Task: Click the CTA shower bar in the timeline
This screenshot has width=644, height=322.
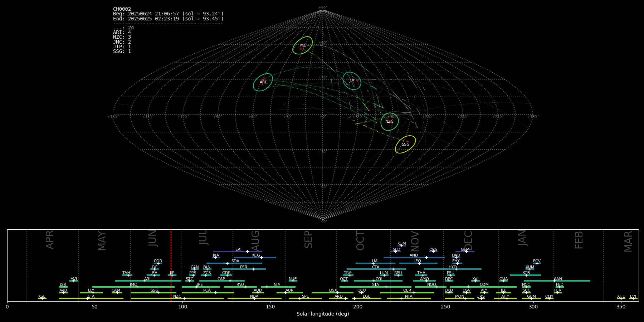Action: (376, 269)
